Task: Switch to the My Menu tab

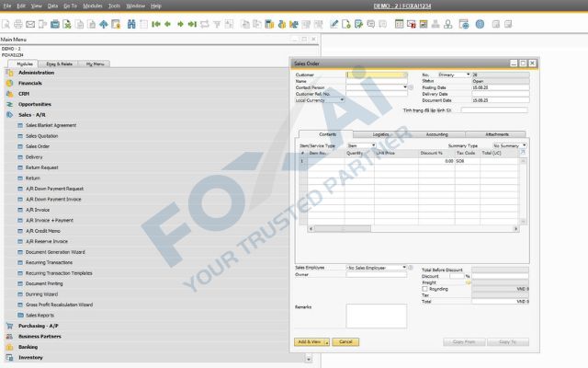Action: pyautogui.click(x=95, y=63)
